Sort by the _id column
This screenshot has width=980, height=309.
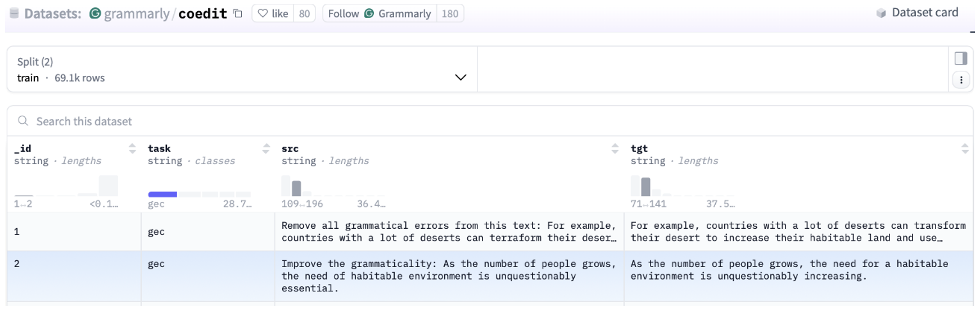click(x=132, y=148)
